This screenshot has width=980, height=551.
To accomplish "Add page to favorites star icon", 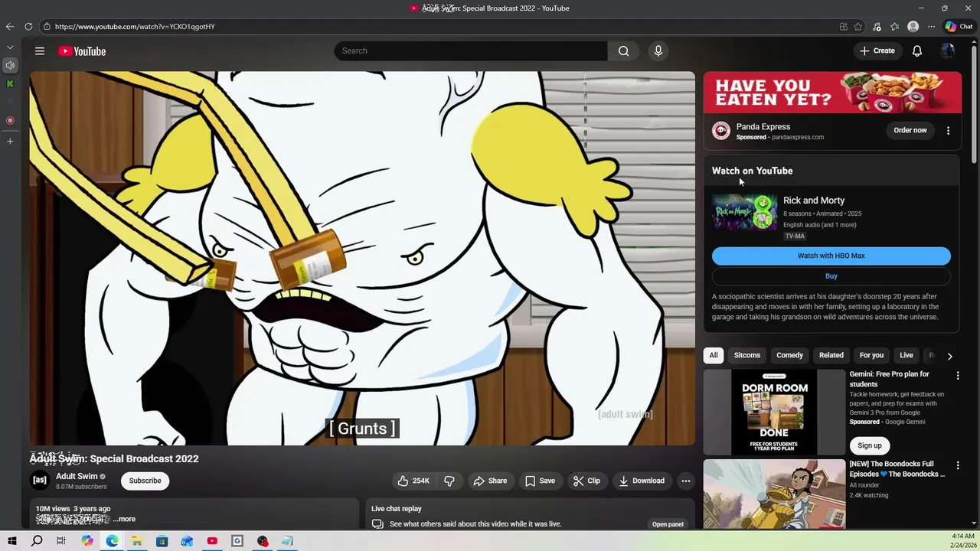I will (858, 27).
